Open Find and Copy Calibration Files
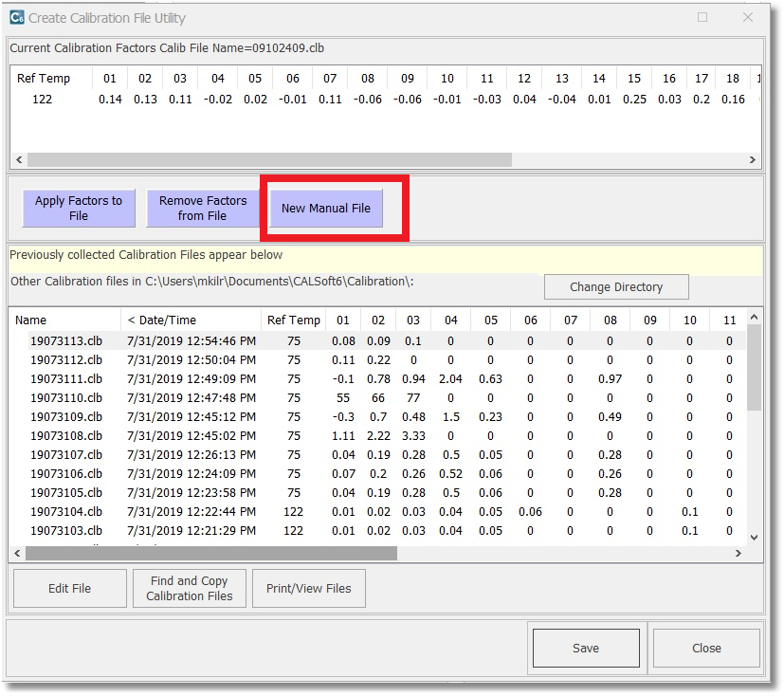This screenshot has height=696, width=784. tap(189, 589)
